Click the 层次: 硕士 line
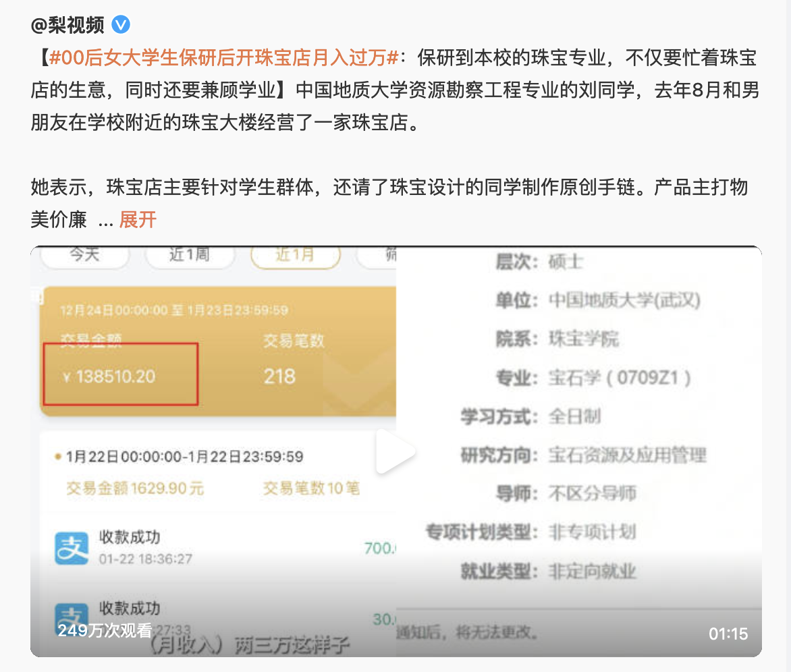The image size is (791, 672). [x=539, y=262]
